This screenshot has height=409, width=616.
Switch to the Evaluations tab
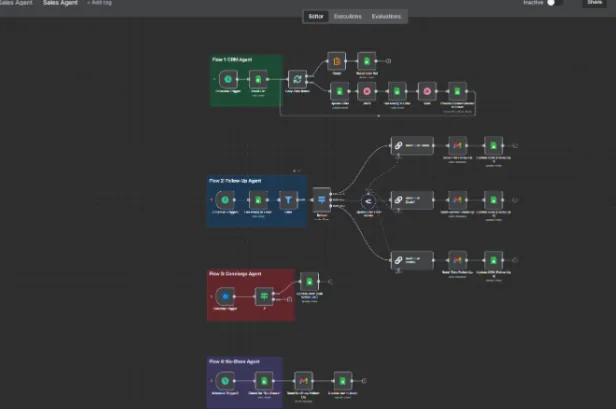pyautogui.click(x=386, y=17)
